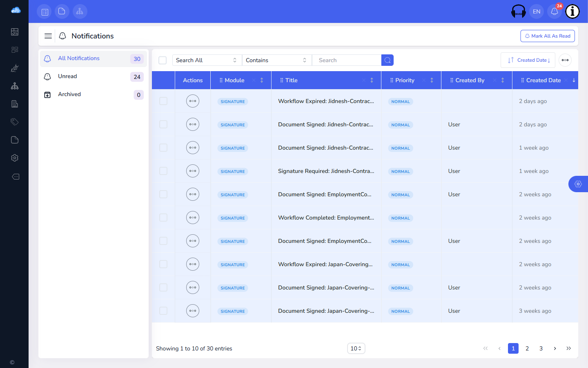Go to page 2
The width and height of the screenshot is (588, 368).
527,348
